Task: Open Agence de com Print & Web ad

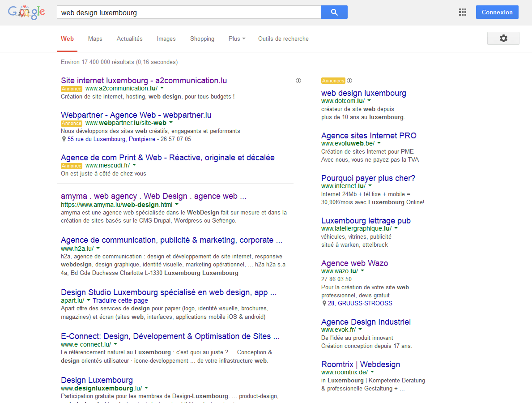Action: pyautogui.click(x=168, y=158)
